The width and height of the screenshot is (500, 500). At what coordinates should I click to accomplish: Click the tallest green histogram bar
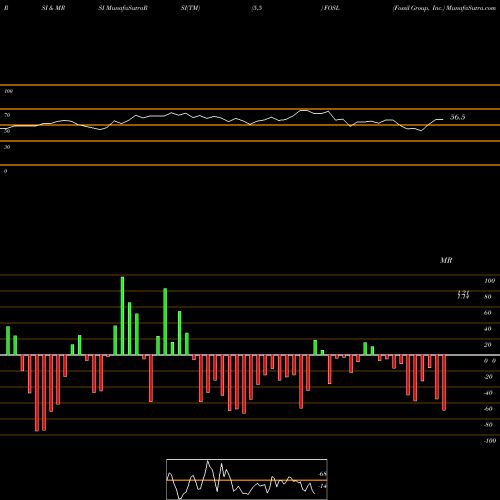point(122,316)
